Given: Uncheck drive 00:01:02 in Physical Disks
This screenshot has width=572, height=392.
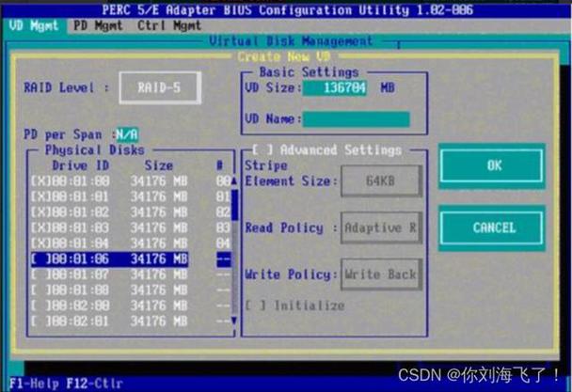Looking at the screenshot, I should pyautogui.click(x=37, y=212).
